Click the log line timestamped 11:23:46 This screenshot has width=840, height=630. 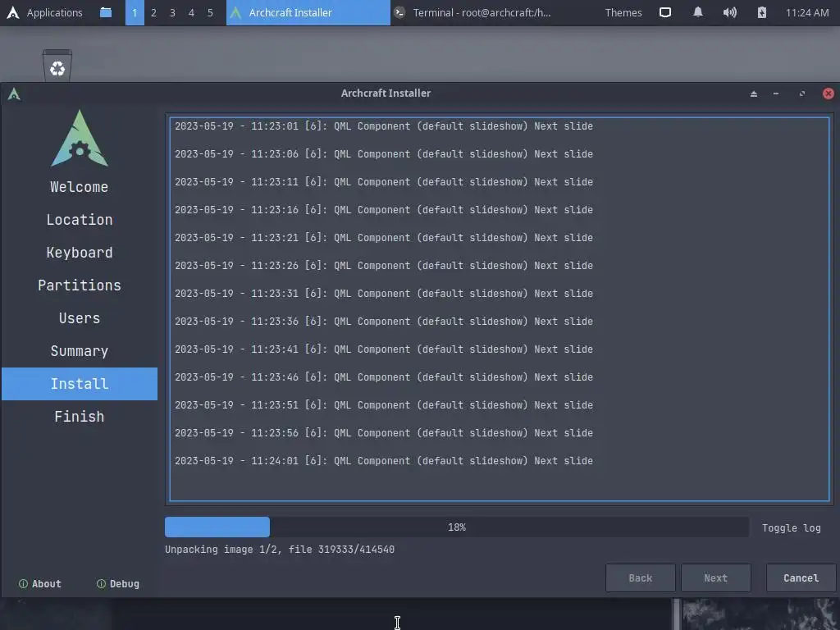tap(384, 377)
